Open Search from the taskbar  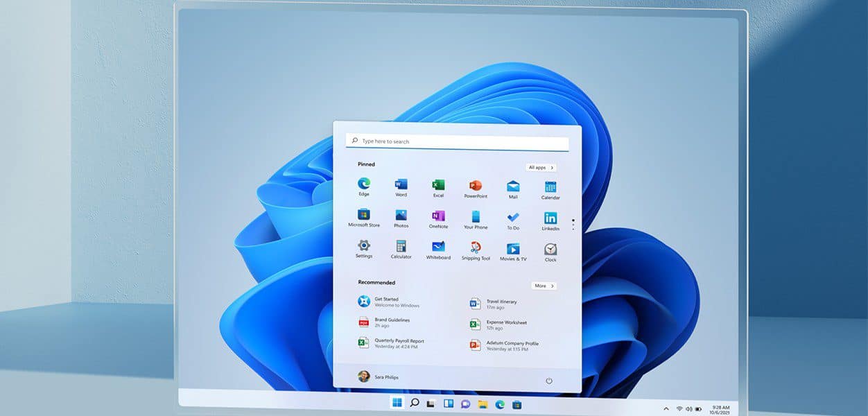[415, 403]
